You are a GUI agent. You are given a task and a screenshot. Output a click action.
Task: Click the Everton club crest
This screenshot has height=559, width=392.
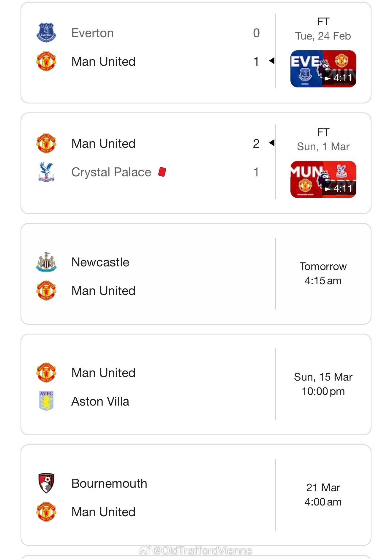(46, 33)
